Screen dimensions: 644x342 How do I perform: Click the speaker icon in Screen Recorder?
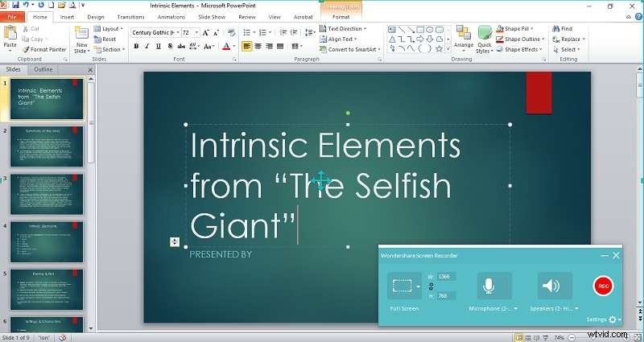(551, 286)
